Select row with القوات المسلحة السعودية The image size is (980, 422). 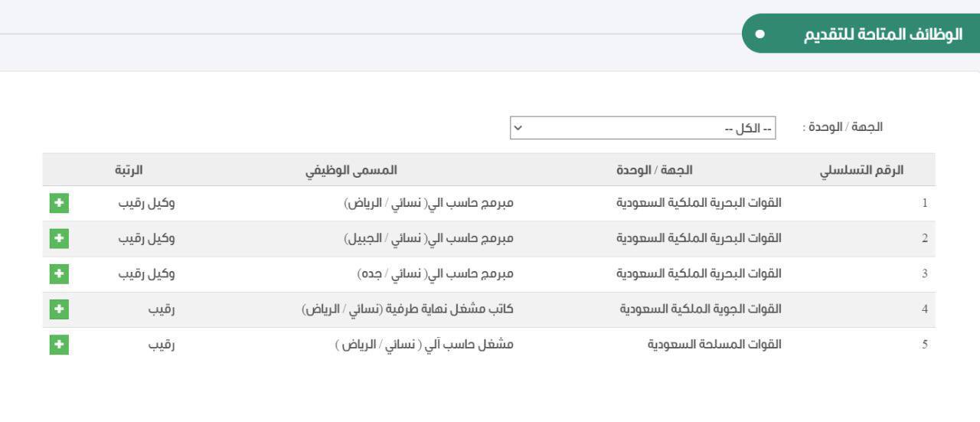tap(488, 345)
